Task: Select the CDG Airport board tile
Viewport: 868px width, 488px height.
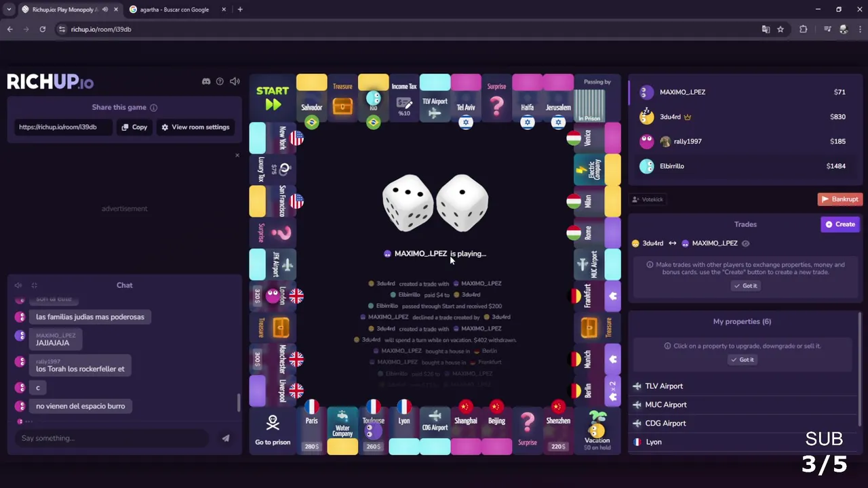Action: click(435, 431)
